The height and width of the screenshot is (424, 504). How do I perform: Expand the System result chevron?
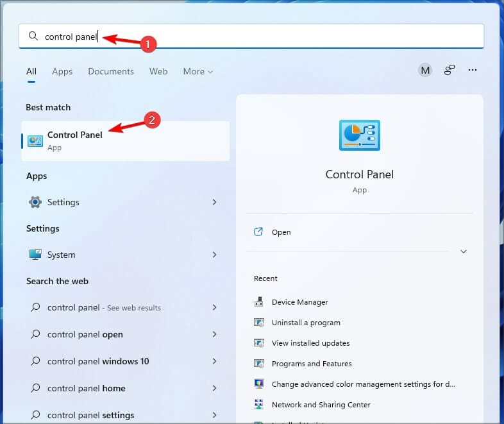[x=214, y=255]
